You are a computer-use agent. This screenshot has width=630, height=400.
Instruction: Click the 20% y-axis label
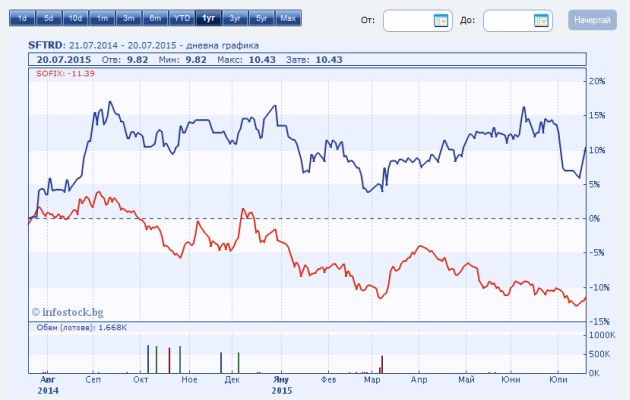(597, 81)
